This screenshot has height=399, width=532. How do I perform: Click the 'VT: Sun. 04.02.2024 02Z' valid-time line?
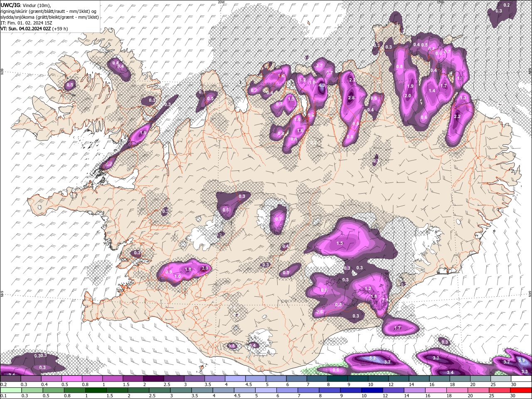[x=26, y=29]
